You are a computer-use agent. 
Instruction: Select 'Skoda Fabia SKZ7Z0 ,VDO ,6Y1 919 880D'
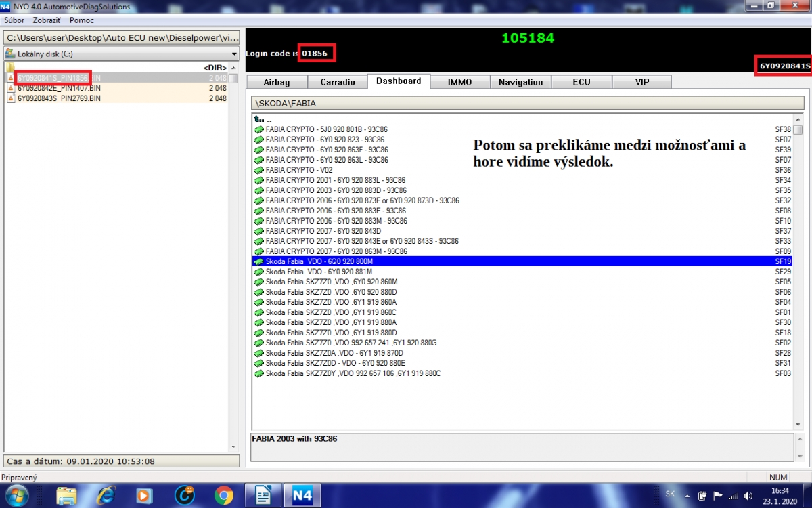point(522,333)
